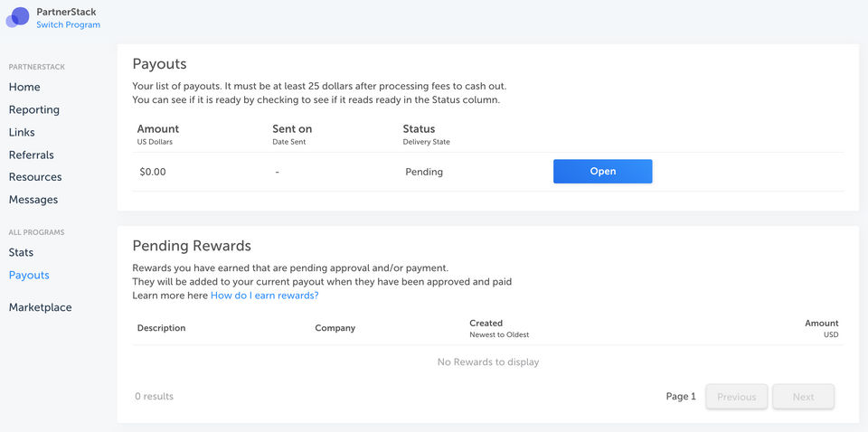Screen dimensions: 868x432
Task: Open Stats under All Programs
Action: 21,252
